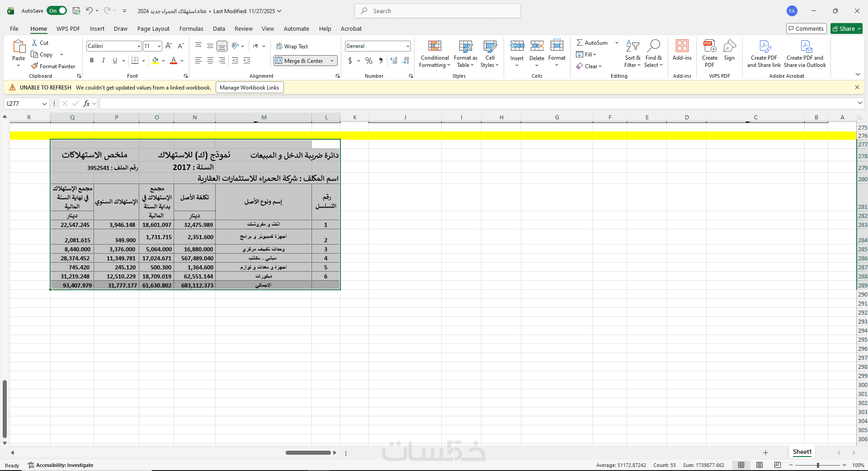Screen dimensions: 868x471
Task: Click the Delete cells icon
Action: coord(537,46)
